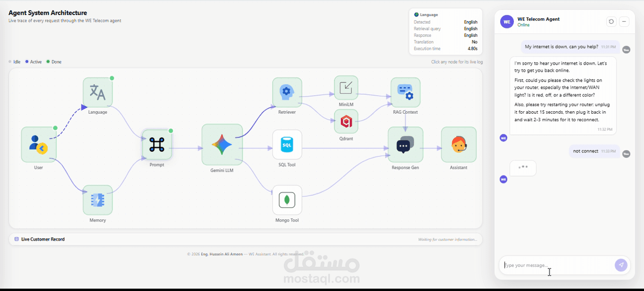Click the Language translation node
The width and height of the screenshot is (644, 291).
click(x=98, y=92)
